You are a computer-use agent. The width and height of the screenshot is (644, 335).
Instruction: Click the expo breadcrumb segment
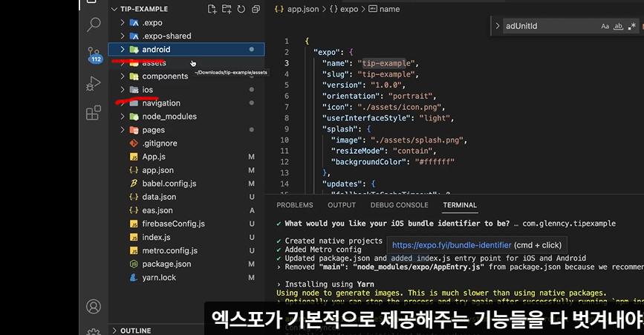coord(344,9)
